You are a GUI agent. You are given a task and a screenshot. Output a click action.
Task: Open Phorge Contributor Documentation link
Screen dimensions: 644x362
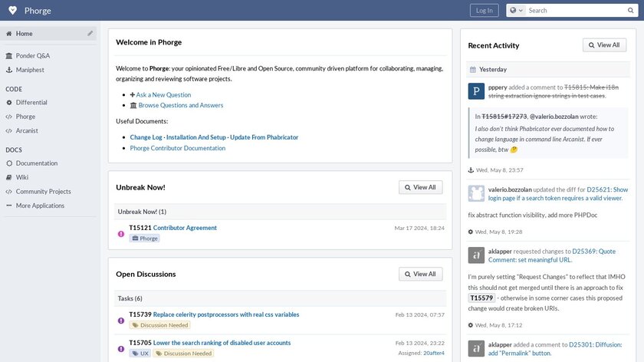[x=177, y=148]
